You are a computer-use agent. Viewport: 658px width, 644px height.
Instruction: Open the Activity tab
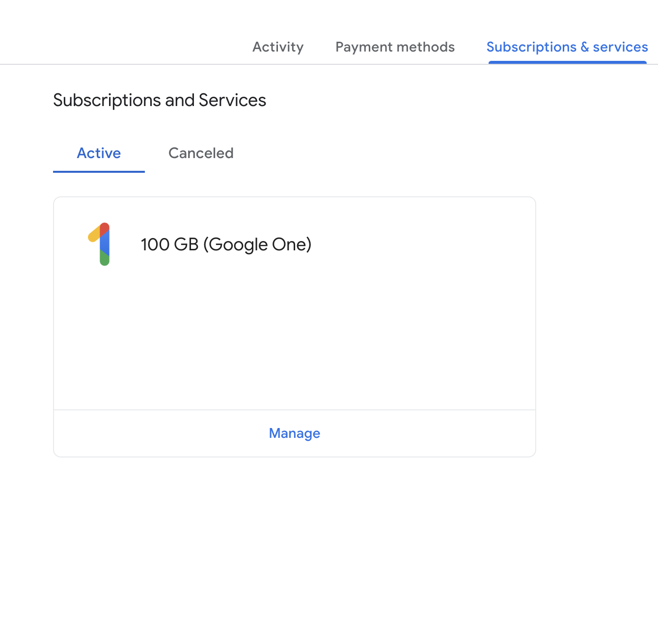[278, 47]
